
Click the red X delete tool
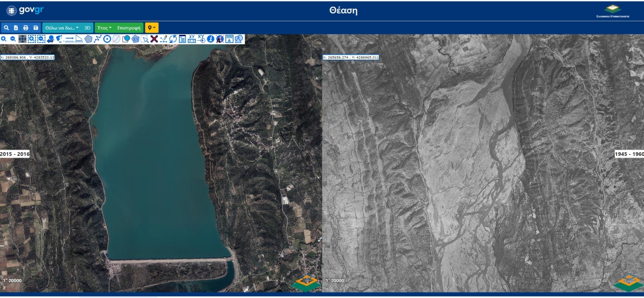click(x=154, y=39)
